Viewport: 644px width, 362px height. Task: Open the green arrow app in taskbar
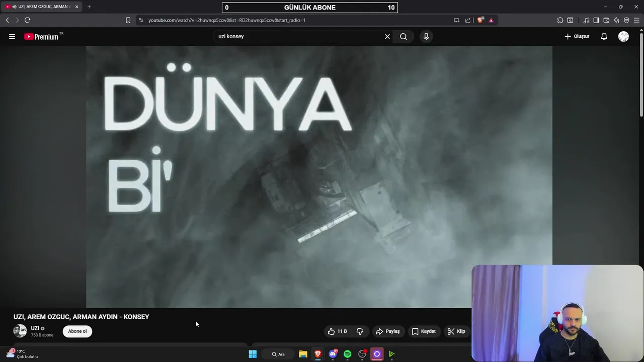(391, 354)
